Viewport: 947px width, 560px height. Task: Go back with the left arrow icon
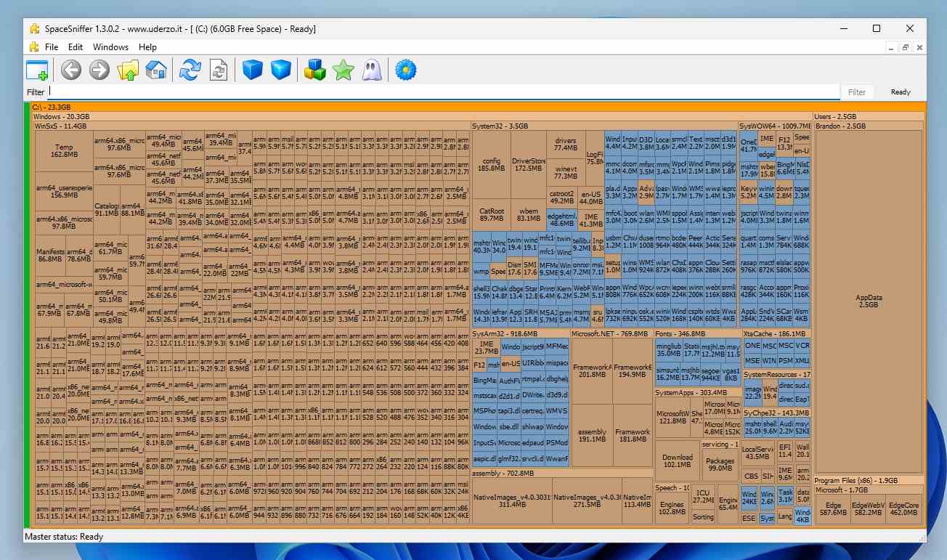[70, 70]
